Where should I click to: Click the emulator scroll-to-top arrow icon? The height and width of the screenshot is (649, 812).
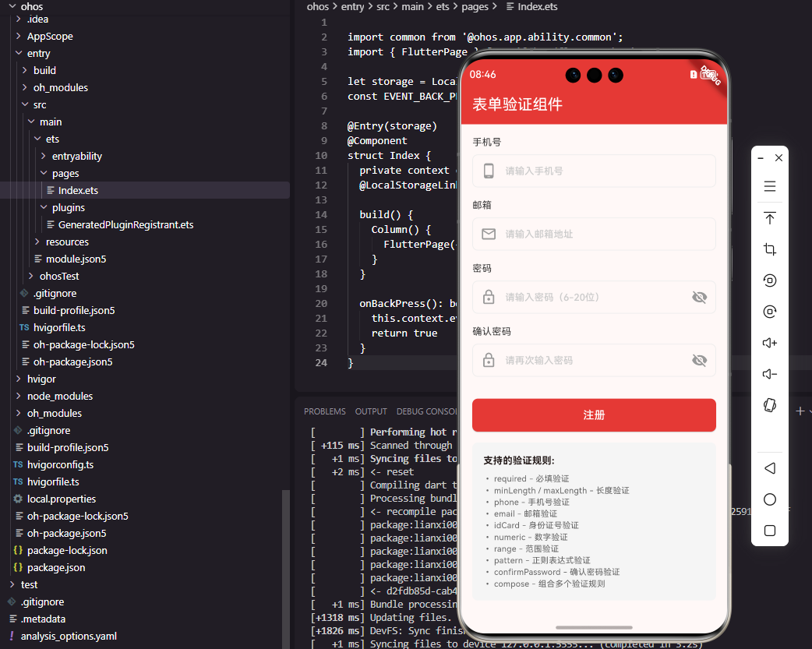[770, 218]
